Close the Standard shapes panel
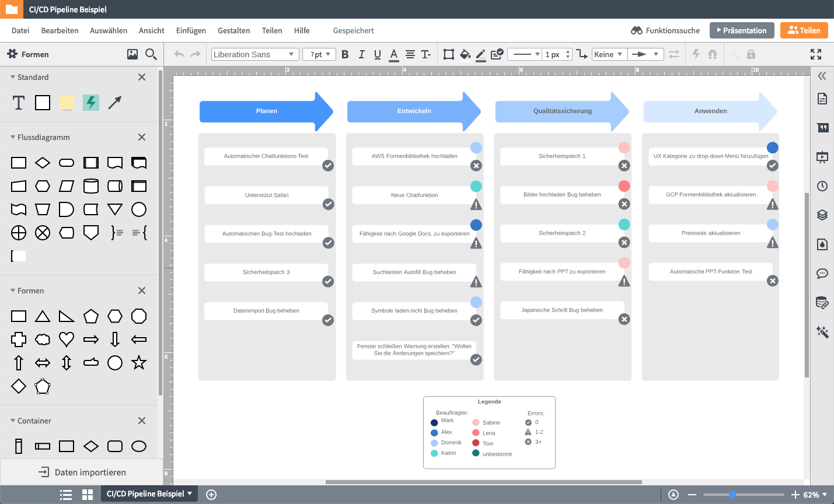Screen dimensions: 834x504 [142, 77]
